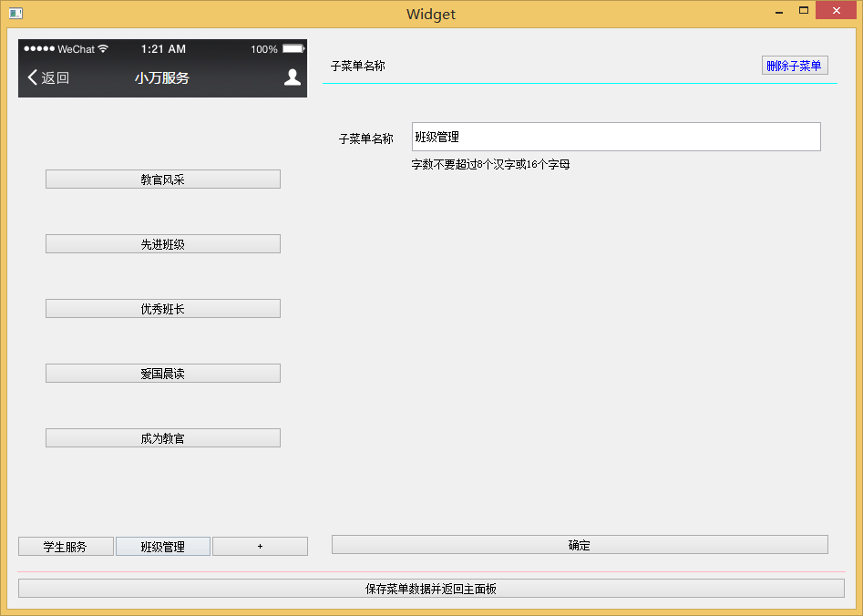Add a new main menu with the + button
This screenshot has height=616, width=863.
pyautogui.click(x=261, y=547)
